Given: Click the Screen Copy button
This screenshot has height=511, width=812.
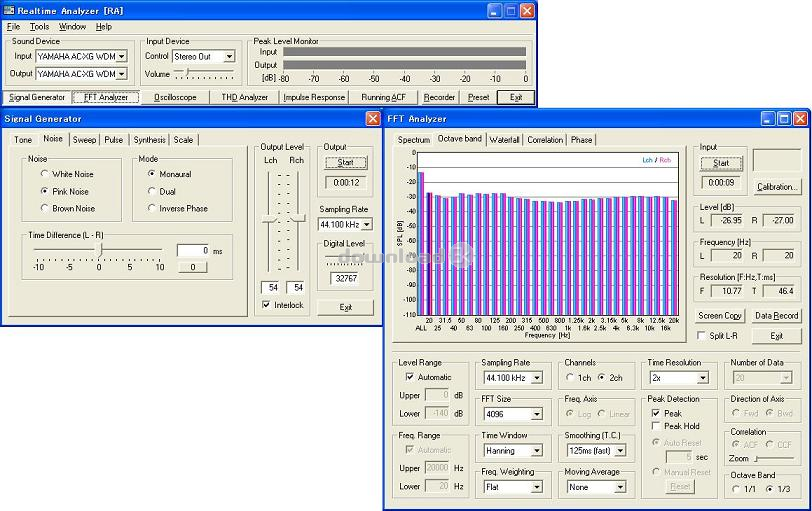Looking at the screenshot, I should (x=720, y=315).
